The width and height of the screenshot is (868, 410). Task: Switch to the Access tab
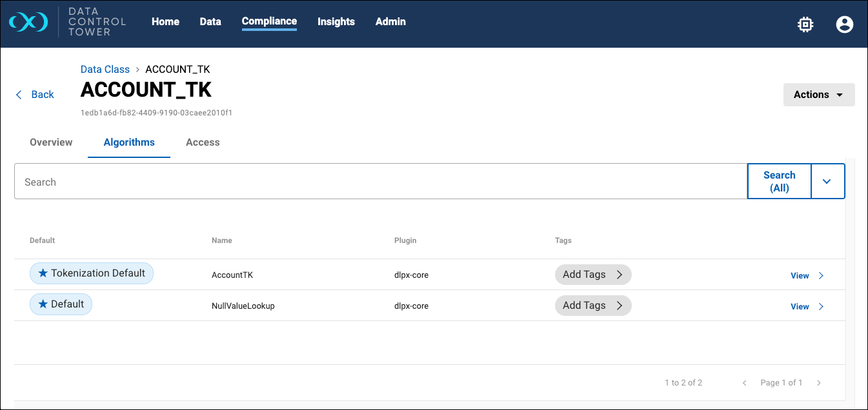coord(203,142)
